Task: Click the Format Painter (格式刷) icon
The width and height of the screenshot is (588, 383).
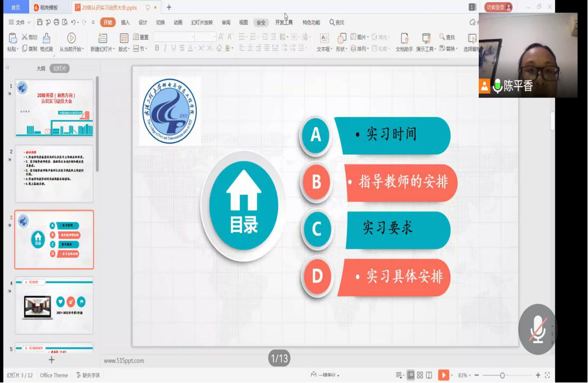Action: coord(46,38)
